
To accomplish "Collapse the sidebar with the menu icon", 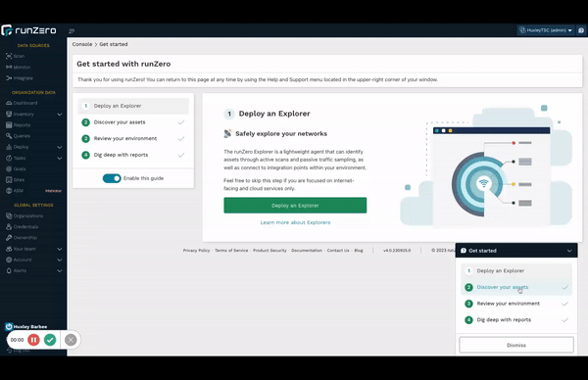I will tap(72, 30).
